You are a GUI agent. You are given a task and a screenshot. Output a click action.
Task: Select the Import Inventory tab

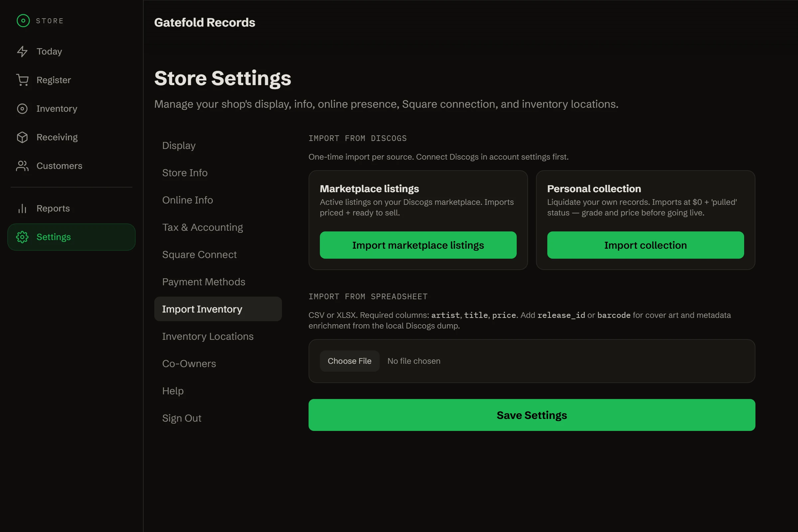tap(218, 309)
